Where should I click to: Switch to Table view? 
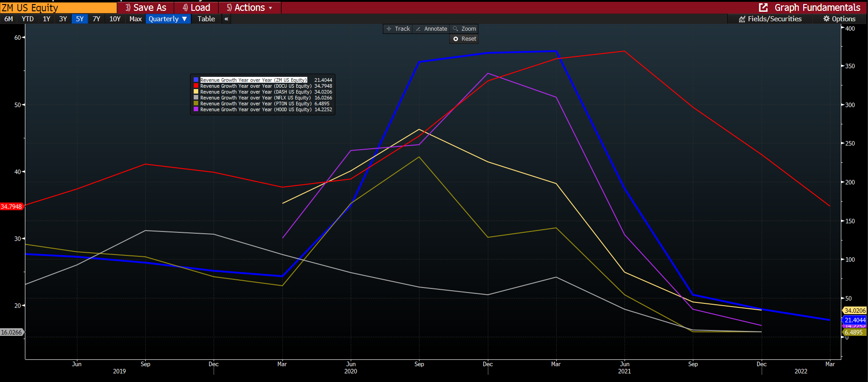pyautogui.click(x=206, y=19)
